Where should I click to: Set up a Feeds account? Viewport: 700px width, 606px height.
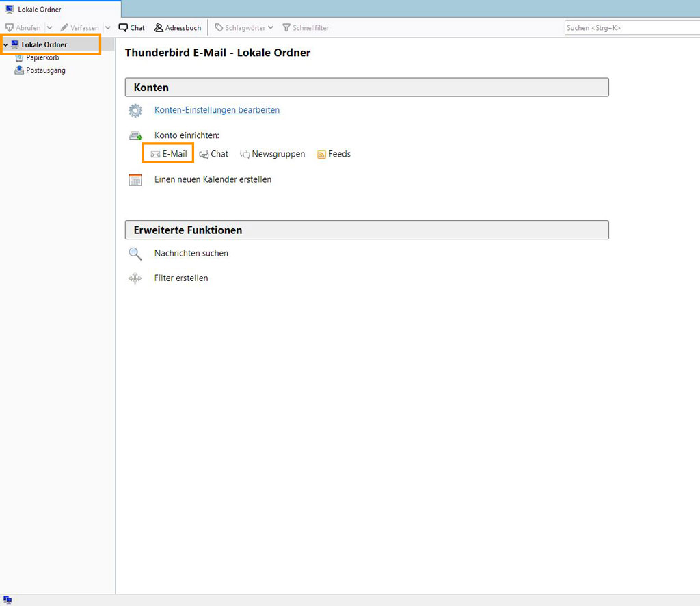pos(334,154)
